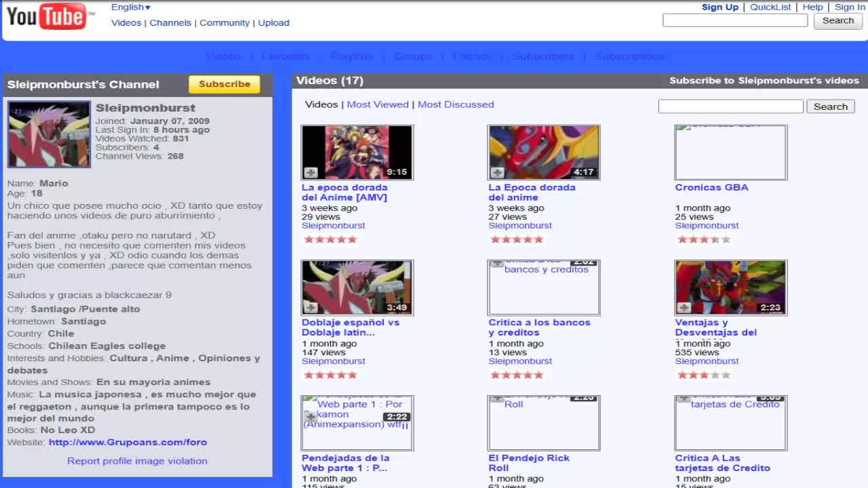868x488 pixels.
Task: Rate 'Cronicas GBA' using its star rating
Action: [703, 239]
